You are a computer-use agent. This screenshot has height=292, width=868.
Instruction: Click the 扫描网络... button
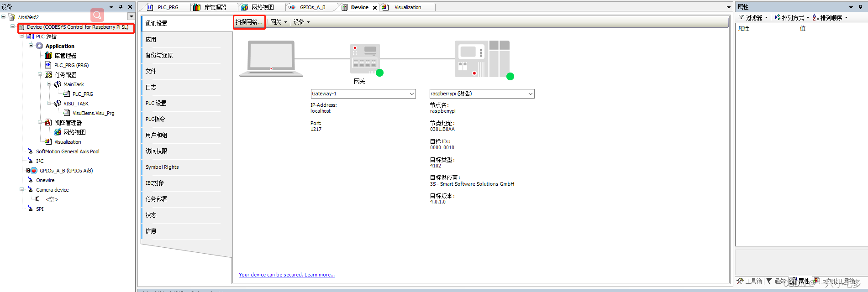click(249, 22)
